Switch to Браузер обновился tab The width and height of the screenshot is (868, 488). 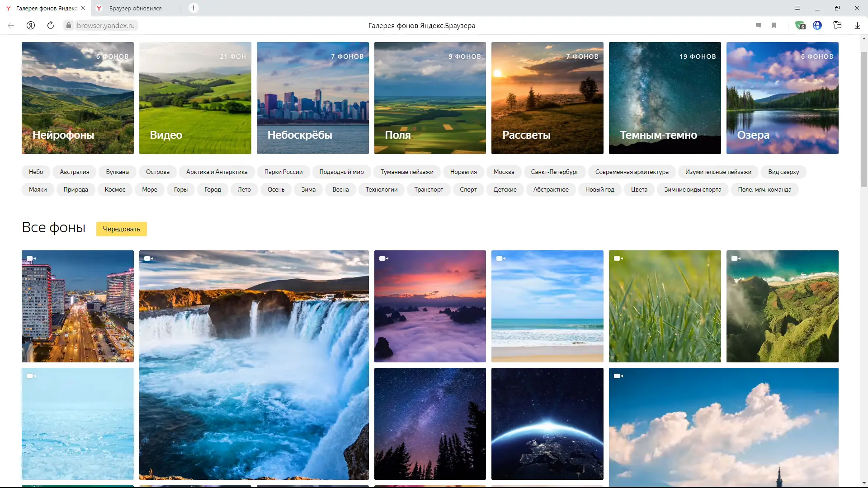point(135,8)
